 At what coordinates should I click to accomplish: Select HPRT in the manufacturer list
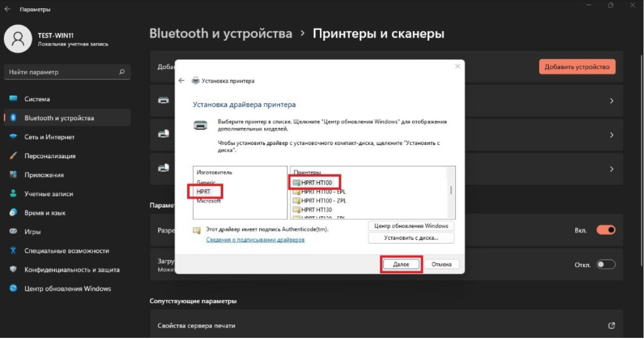point(204,191)
